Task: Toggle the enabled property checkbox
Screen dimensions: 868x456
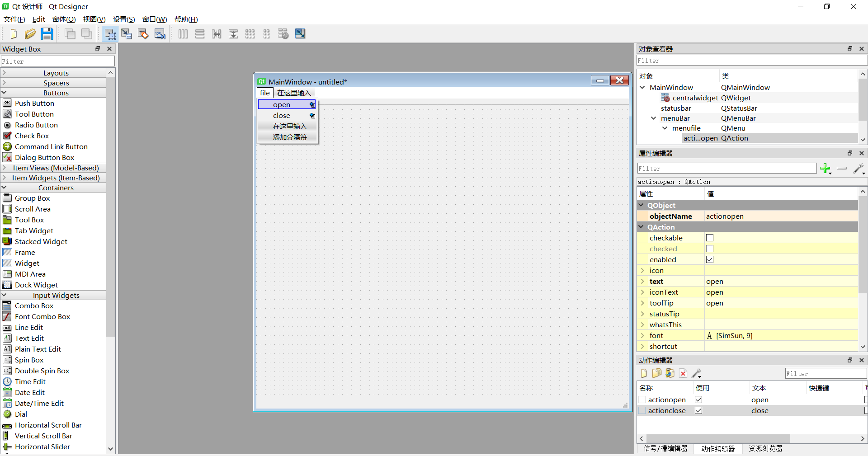Action: click(x=710, y=259)
